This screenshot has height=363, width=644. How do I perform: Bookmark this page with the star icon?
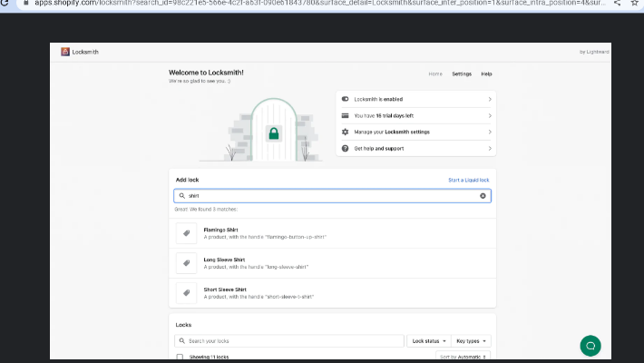click(x=635, y=3)
